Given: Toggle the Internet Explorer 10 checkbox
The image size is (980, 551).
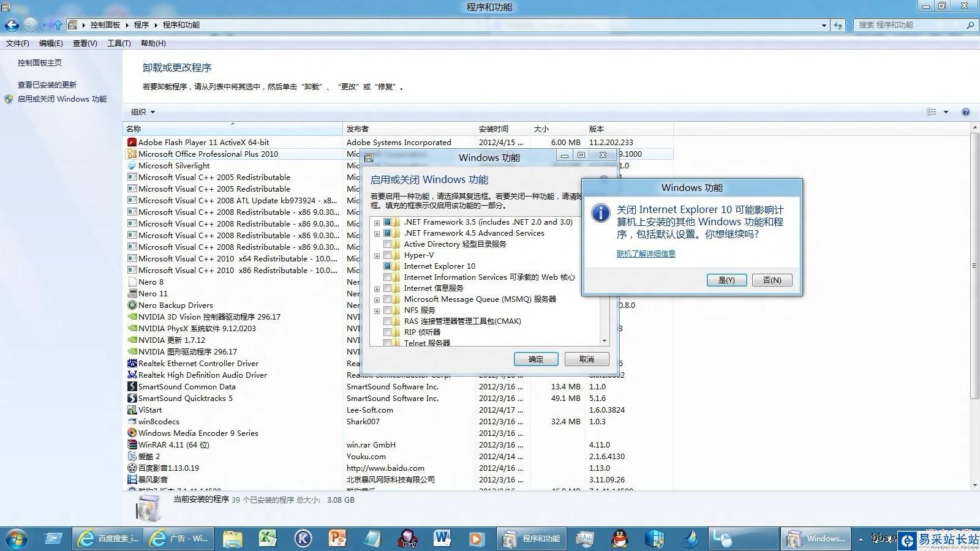Looking at the screenshot, I should 387,266.
